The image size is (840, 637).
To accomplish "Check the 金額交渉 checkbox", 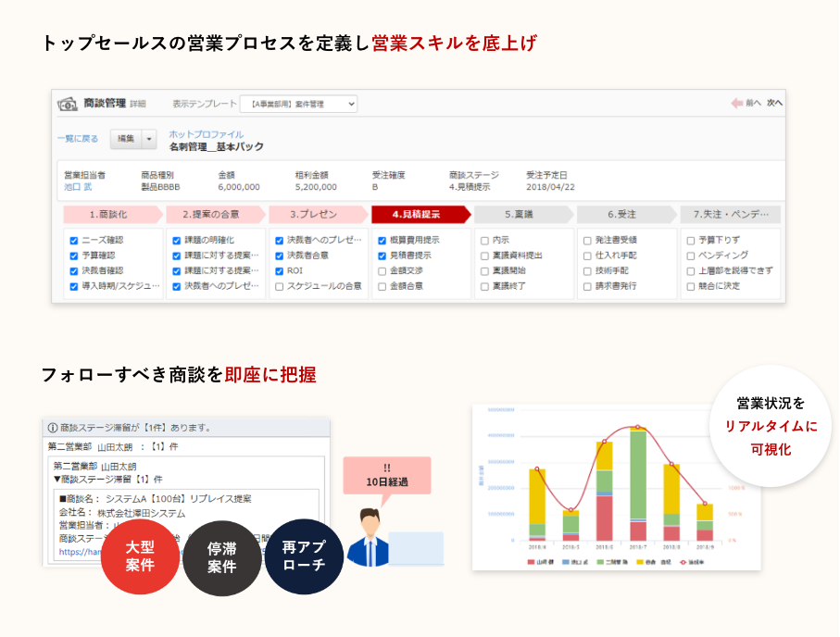I will point(382,271).
